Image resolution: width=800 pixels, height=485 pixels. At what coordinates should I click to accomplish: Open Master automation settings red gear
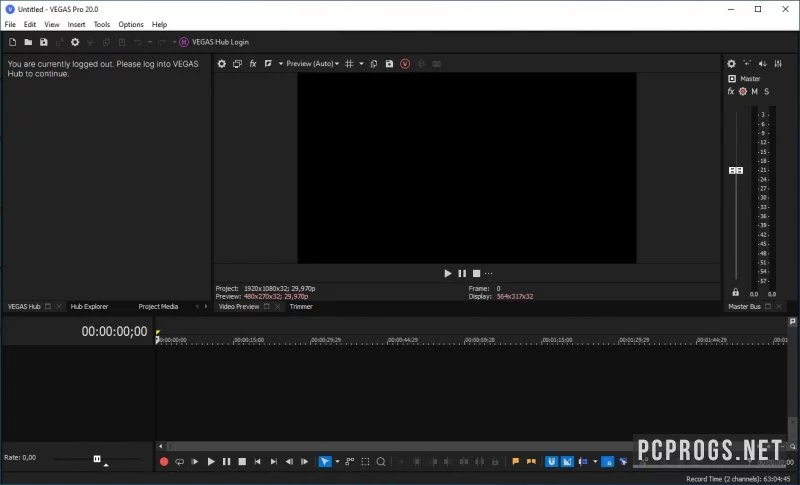[x=743, y=91]
